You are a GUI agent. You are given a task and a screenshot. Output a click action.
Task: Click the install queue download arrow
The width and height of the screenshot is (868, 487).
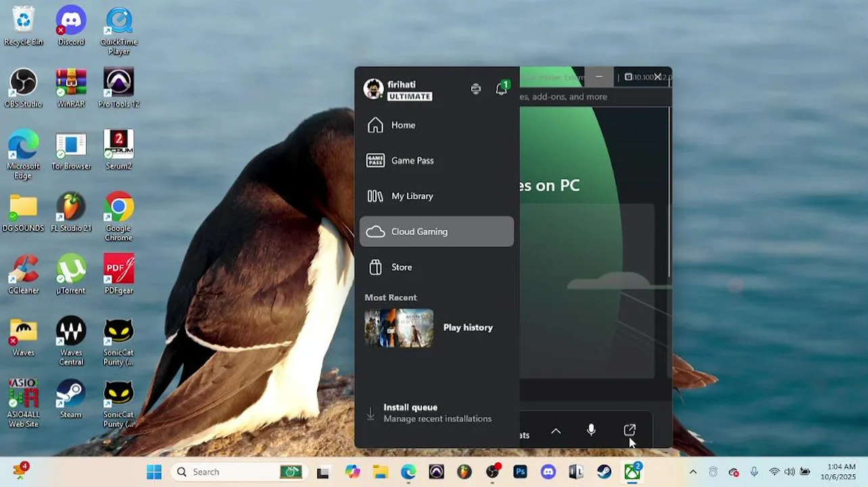pyautogui.click(x=370, y=413)
